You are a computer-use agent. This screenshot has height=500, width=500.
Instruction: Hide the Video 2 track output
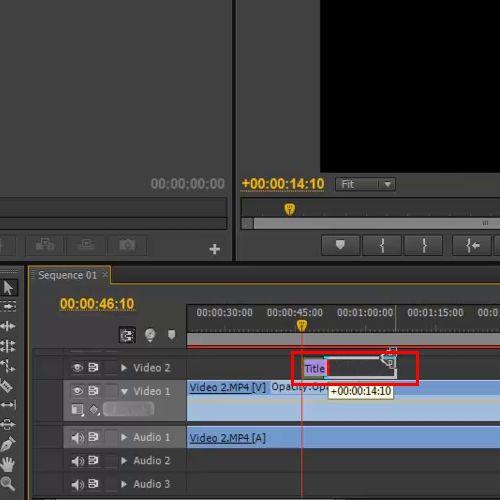point(77,368)
